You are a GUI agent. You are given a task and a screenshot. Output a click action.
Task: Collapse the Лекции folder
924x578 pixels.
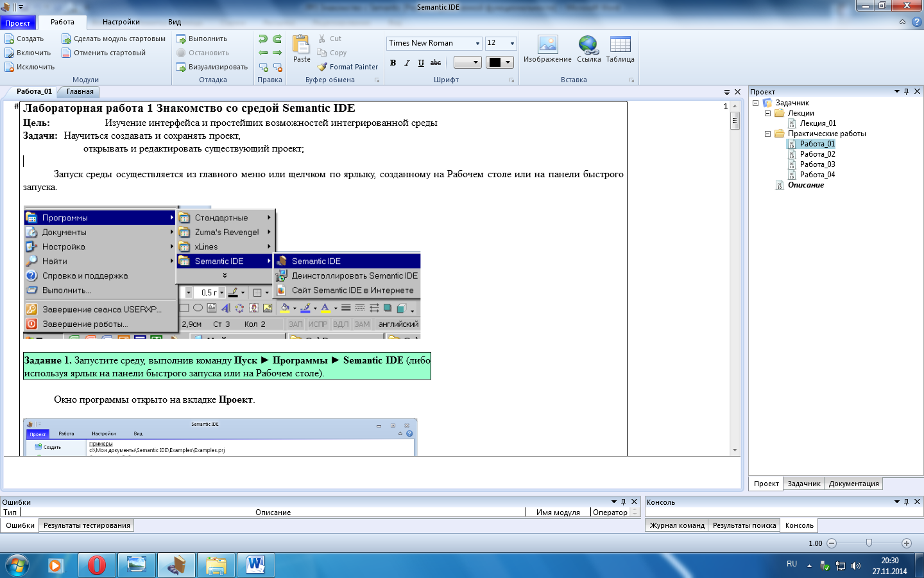click(767, 113)
